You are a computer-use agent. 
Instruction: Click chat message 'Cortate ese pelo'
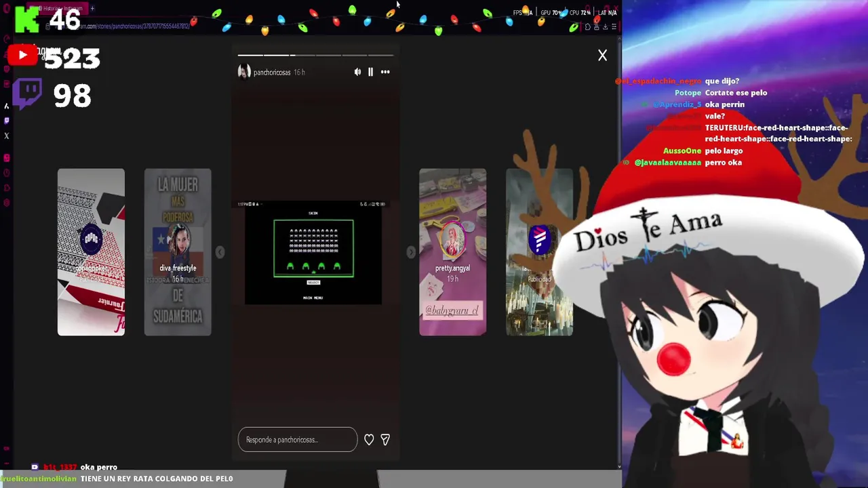point(736,93)
